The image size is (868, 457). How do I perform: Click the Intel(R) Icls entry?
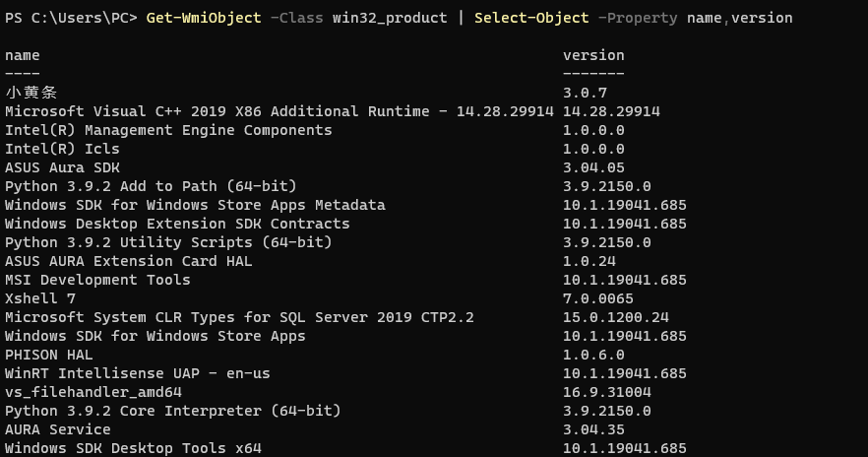(62, 149)
